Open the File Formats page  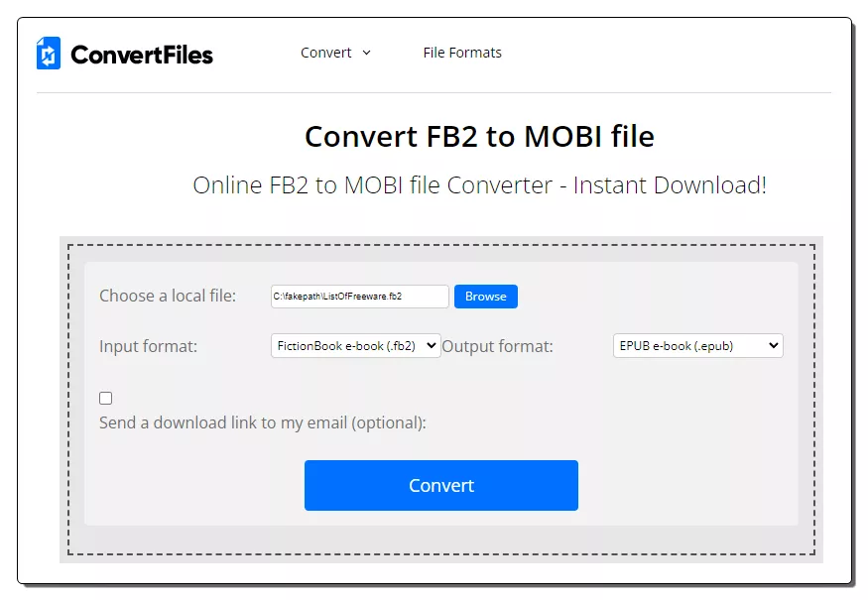[462, 53]
